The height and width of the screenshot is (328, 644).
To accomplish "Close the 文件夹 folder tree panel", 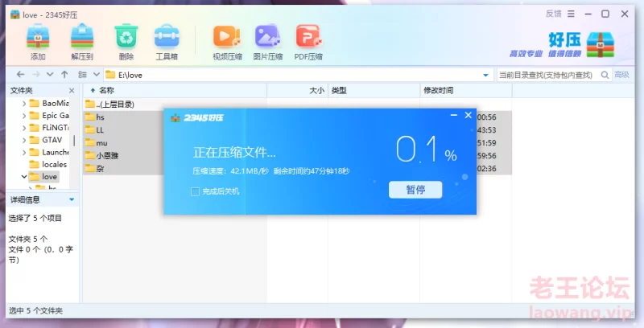I will coord(72,91).
